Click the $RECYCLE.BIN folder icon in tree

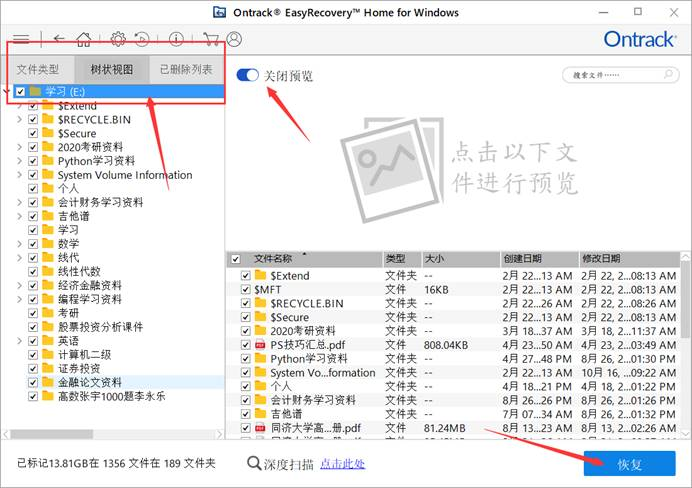[48, 120]
